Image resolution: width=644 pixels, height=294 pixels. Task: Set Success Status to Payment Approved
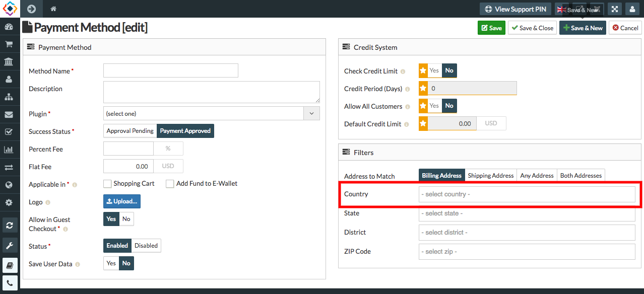185,131
